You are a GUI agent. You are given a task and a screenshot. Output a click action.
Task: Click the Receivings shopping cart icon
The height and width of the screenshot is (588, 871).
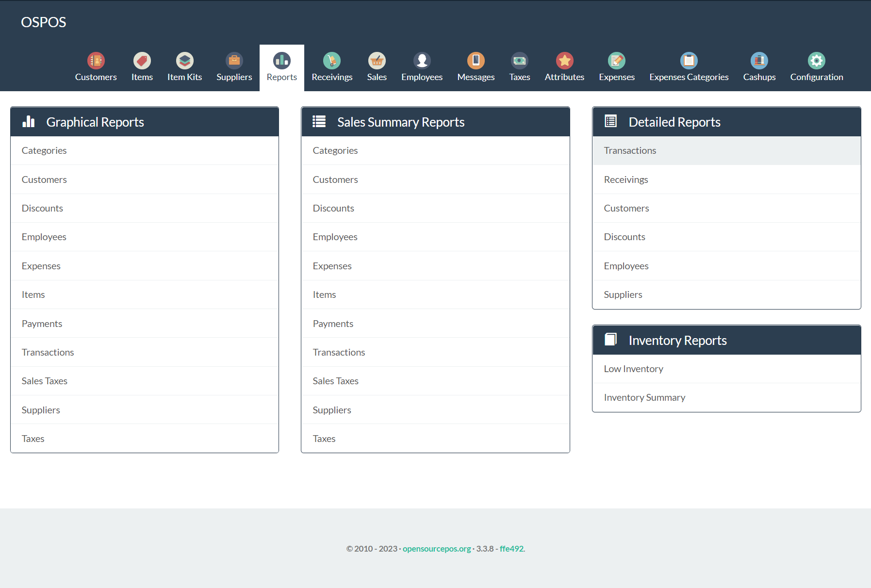pyautogui.click(x=332, y=60)
